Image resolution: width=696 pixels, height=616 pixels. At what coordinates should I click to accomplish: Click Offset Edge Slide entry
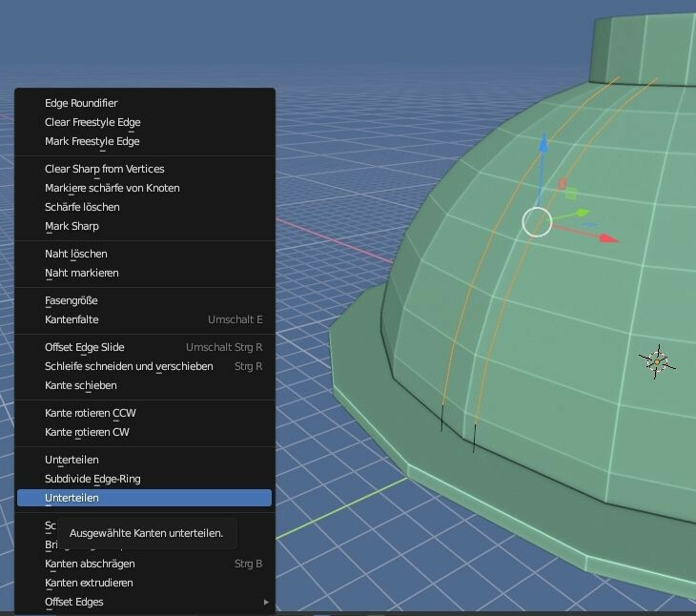pos(144,347)
